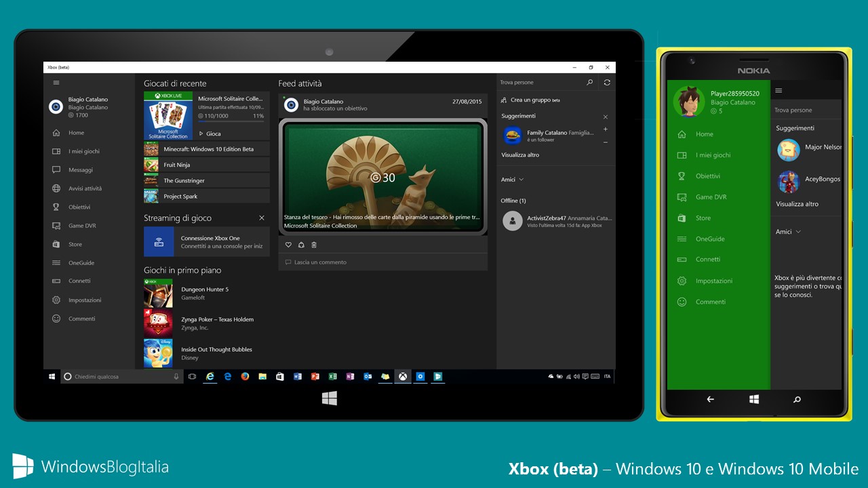Open the phone hamburger menu icon
868x488 pixels.
779,90
